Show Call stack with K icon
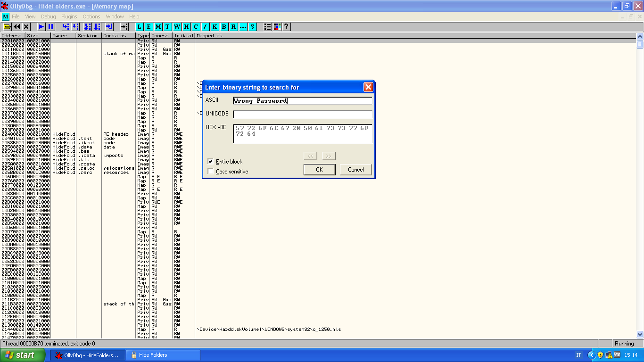Image resolution: width=644 pixels, height=362 pixels. [x=215, y=27]
